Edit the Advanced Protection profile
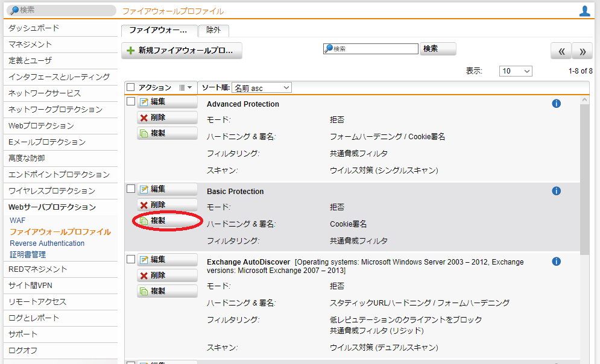Image resolution: width=600 pixels, height=364 pixels. tap(167, 102)
